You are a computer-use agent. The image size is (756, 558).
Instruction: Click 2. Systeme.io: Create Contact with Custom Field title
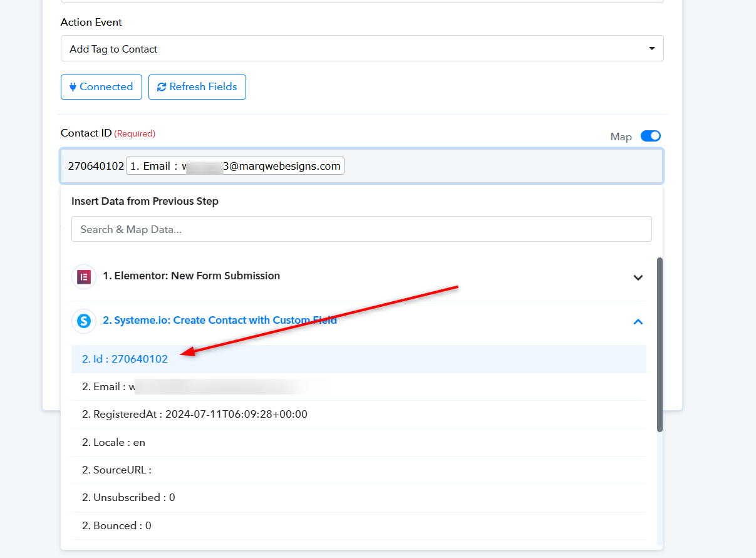point(220,320)
